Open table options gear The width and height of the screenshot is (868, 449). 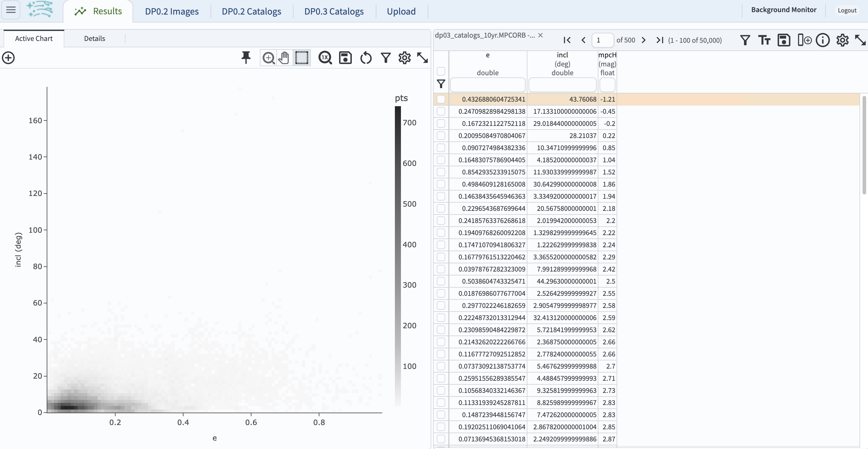pyautogui.click(x=843, y=40)
